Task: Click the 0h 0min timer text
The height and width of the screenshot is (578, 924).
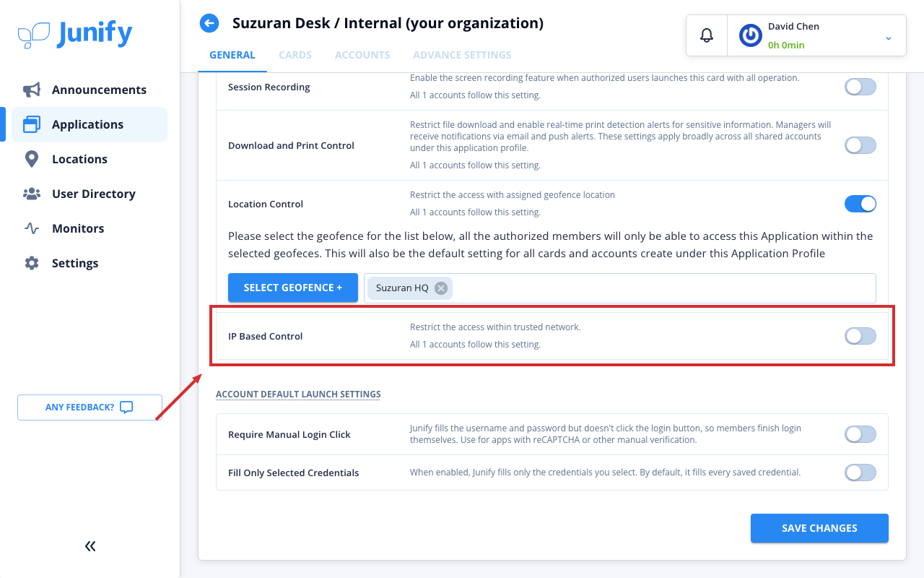Action: [786, 45]
